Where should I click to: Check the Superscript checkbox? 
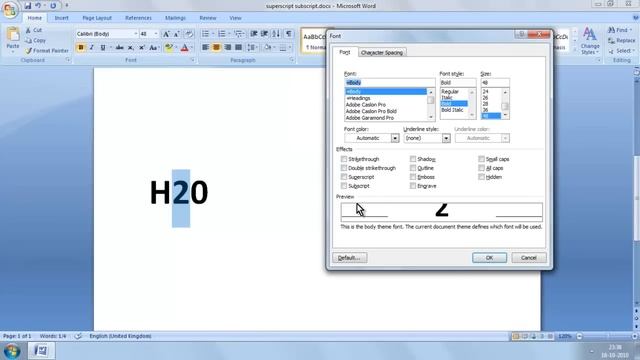(x=344, y=177)
